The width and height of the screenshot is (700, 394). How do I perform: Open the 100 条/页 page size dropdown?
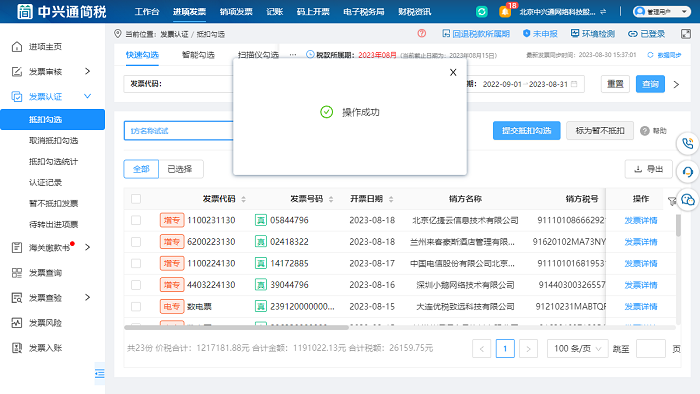578,348
